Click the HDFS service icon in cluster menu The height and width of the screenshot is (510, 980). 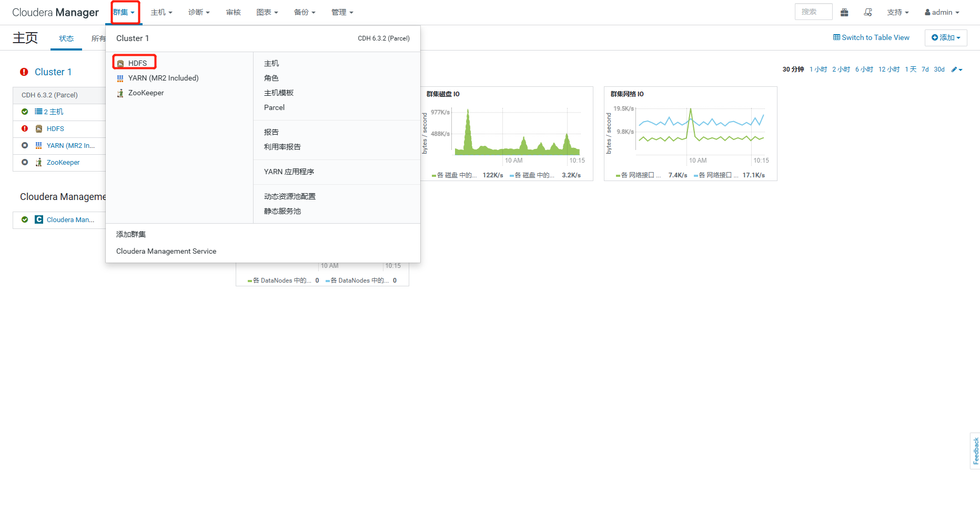tap(120, 64)
